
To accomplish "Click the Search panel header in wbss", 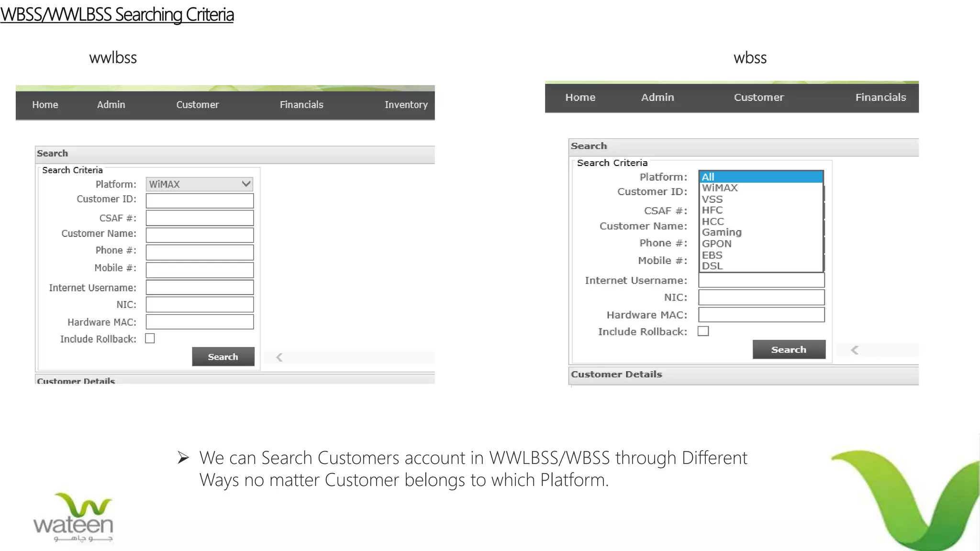I will 744,147.
